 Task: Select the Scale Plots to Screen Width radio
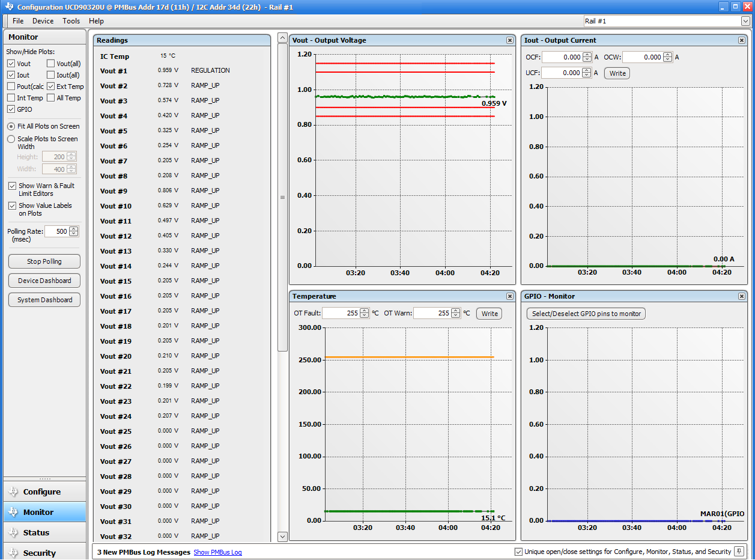(11, 139)
